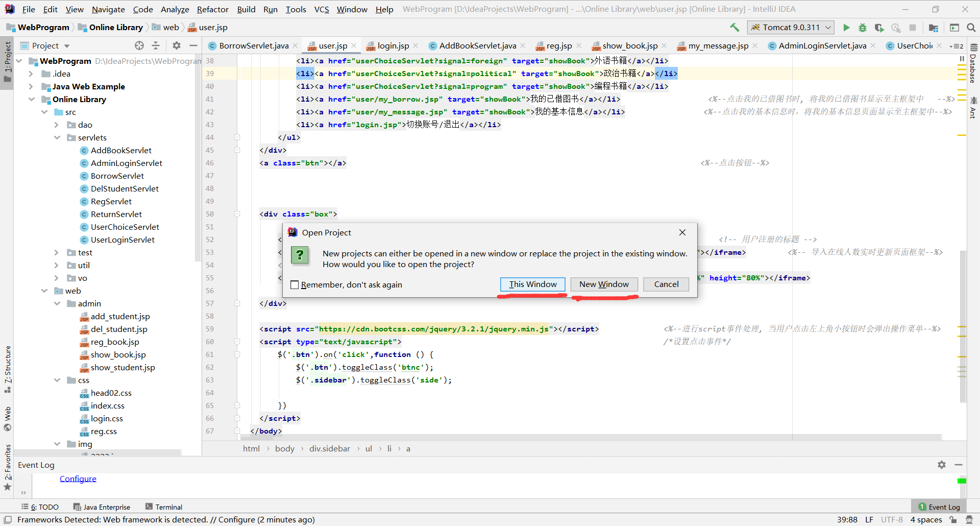Close the user.jsp editor tab
The width and height of the screenshot is (980, 526).
pos(354,45)
